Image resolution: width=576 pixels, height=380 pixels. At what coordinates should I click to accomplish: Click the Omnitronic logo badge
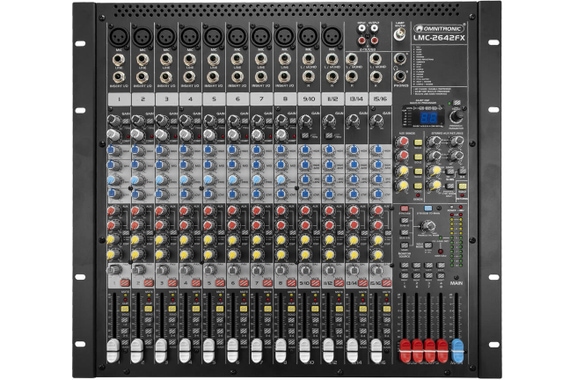439,28
